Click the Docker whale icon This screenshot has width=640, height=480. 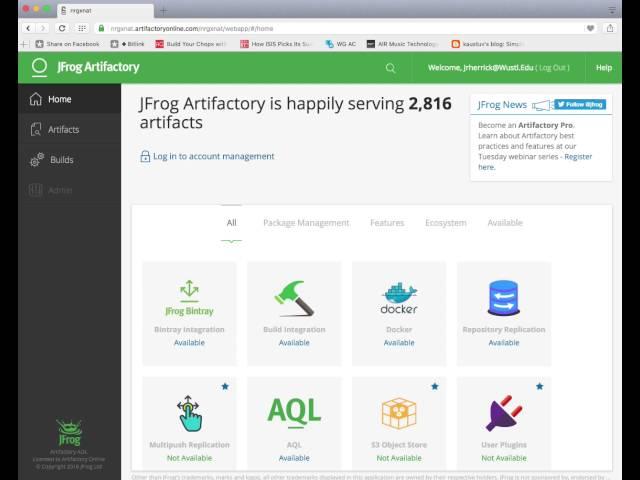[x=399, y=298]
